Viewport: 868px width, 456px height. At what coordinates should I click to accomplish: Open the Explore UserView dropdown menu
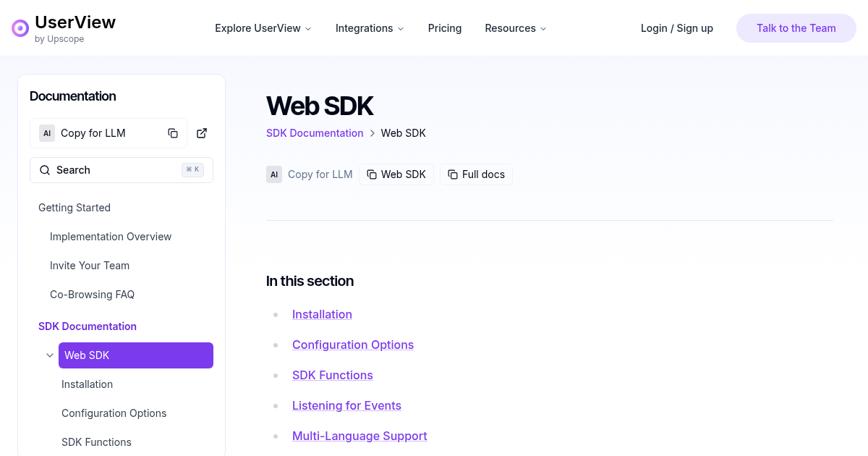click(263, 28)
